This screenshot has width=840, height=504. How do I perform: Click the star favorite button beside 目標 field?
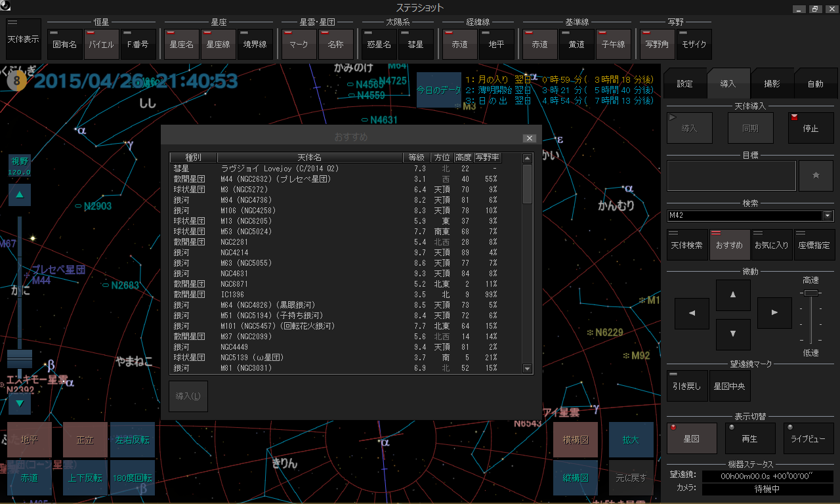coord(816,176)
